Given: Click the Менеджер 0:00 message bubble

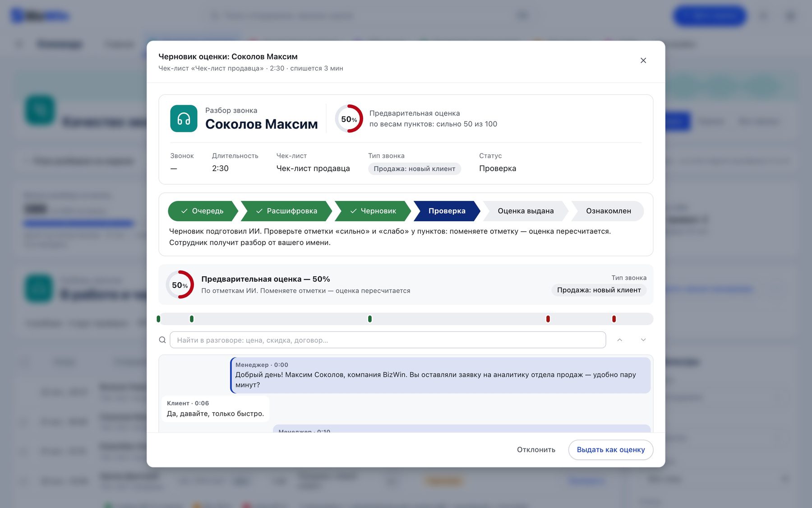Looking at the screenshot, I should point(440,375).
